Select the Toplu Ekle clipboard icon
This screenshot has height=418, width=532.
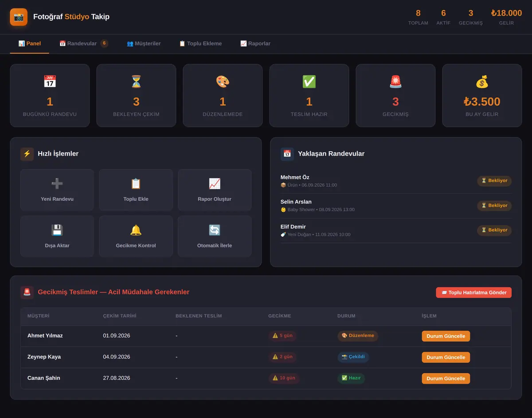136,184
